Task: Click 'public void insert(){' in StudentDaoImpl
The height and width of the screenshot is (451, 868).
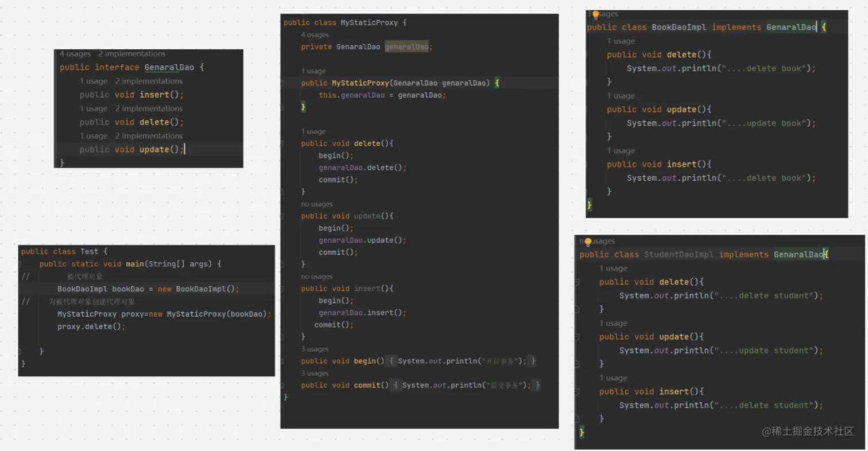Action: [652, 392]
